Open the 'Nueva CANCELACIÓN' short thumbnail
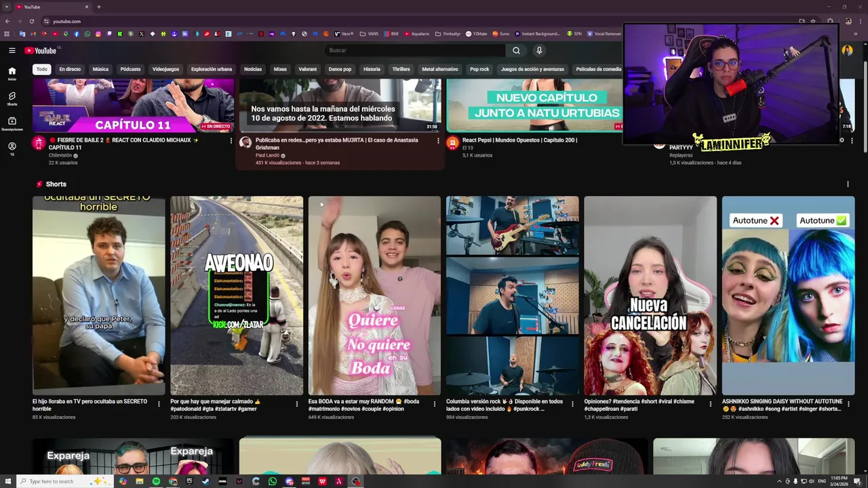 [x=650, y=296]
